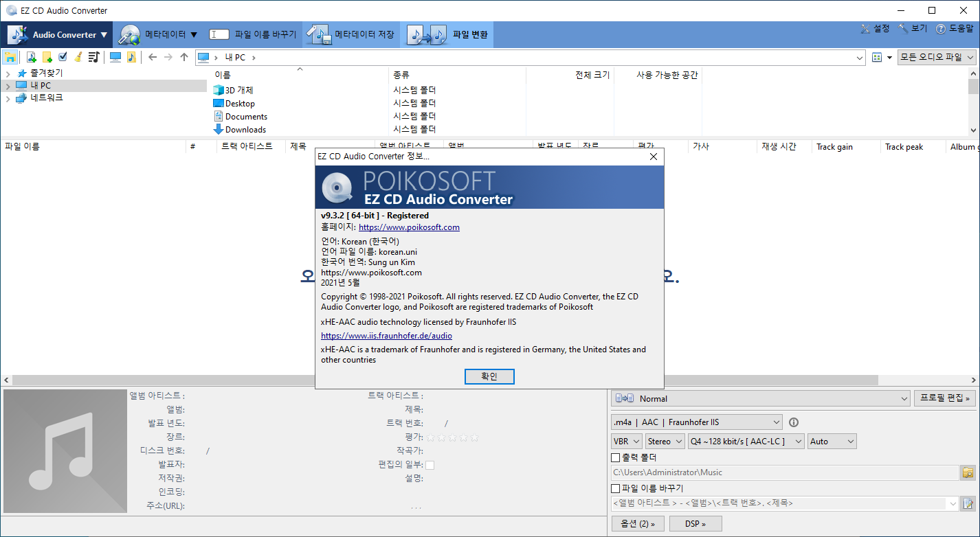Open the 도움말 menu
Screen dimensions: 980x537
point(955,29)
